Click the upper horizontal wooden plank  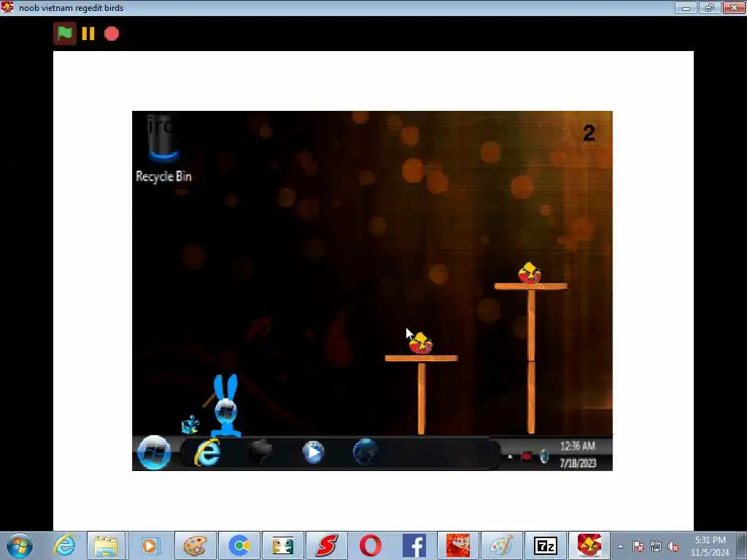tap(531, 286)
